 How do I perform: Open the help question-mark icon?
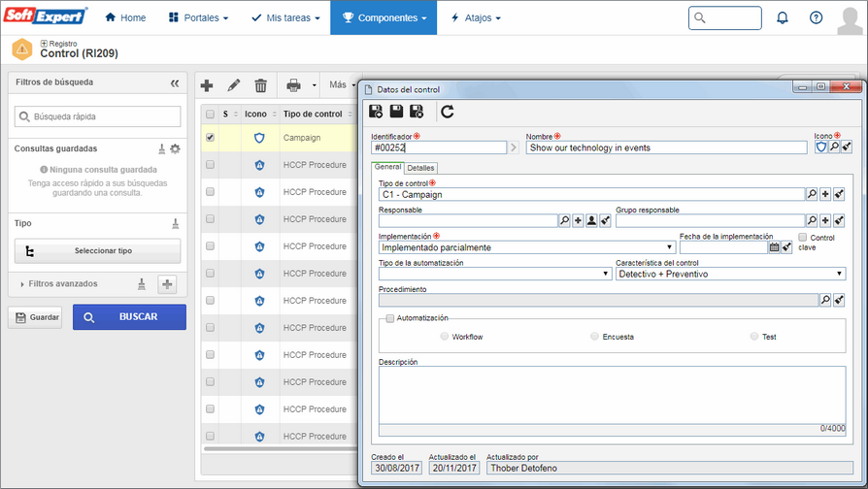(x=816, y=17)
